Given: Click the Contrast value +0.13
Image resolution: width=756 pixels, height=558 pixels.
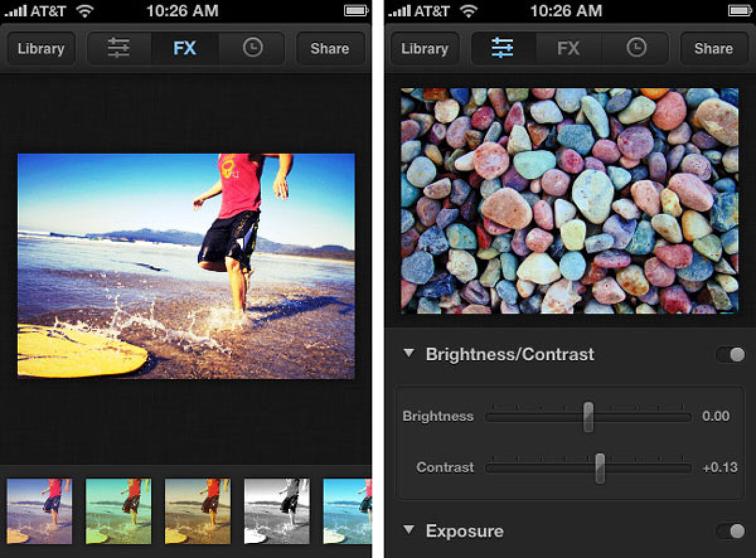Looking at the screenshot, I should (719, 468).
